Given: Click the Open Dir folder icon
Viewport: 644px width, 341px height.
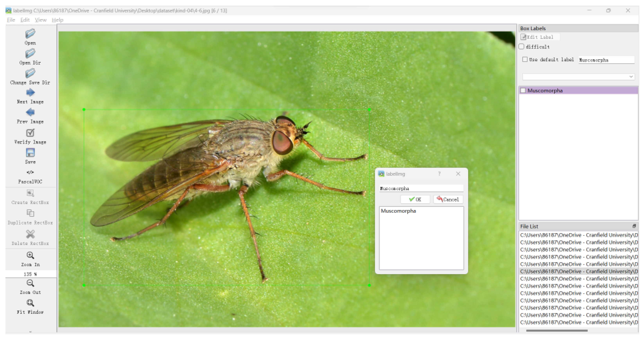Looking at the screenshot, I should click(x=30, y=54).
